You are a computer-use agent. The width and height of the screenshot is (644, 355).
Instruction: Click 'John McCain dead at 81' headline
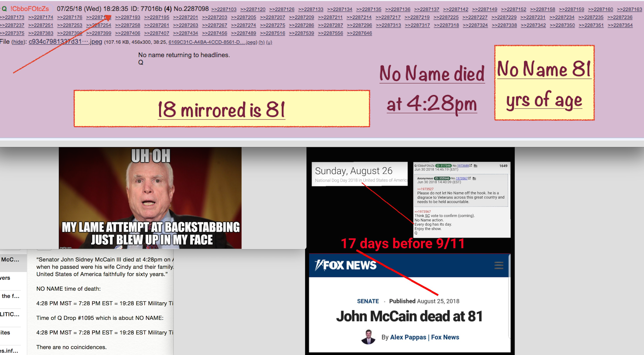[409, 316]
